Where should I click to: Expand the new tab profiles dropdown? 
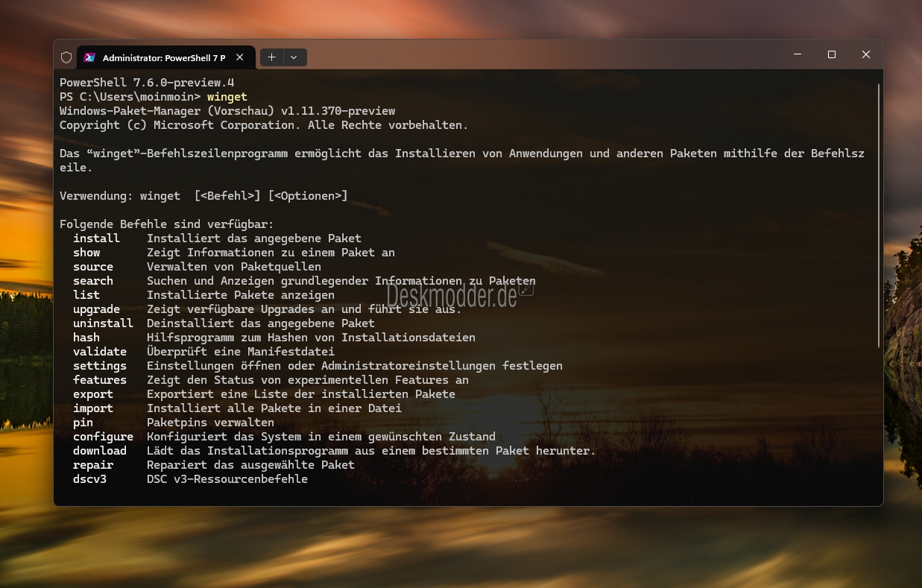294,57
